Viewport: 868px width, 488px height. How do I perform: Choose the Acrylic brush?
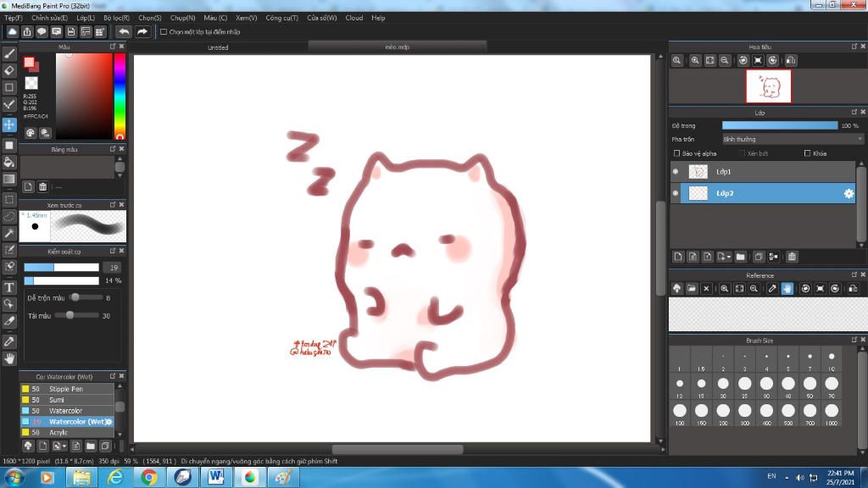(68, 433)
